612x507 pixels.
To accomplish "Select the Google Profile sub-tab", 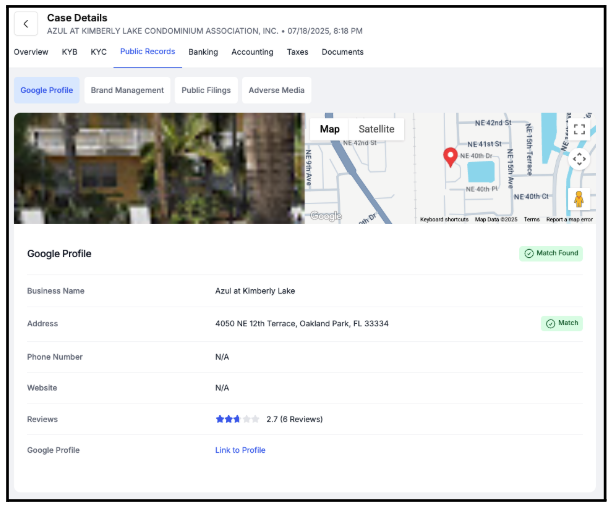I will [47, 90].
